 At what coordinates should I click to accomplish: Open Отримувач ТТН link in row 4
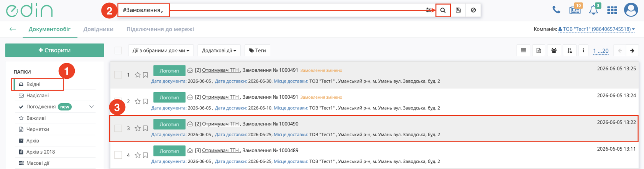(220, 151)
